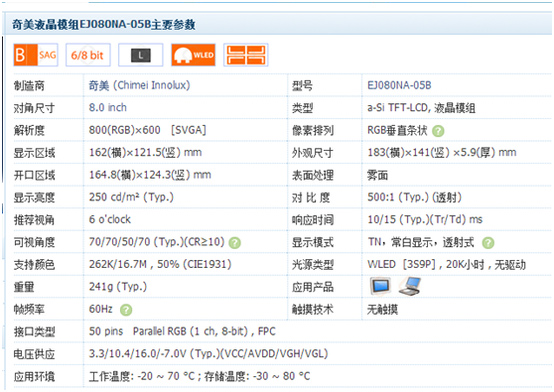Select the 262K/16.7M, 50% (CIE1931) color value

coord(160,264)
